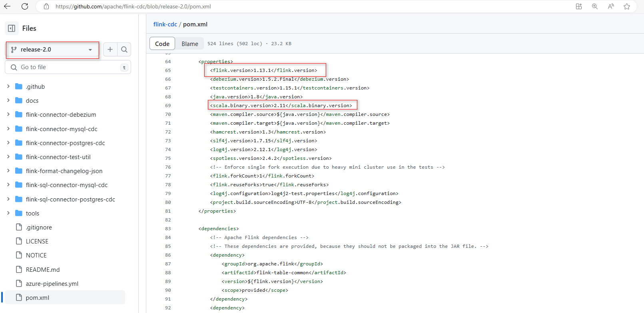Reload the page with the refresh icon

click(25, 6)
